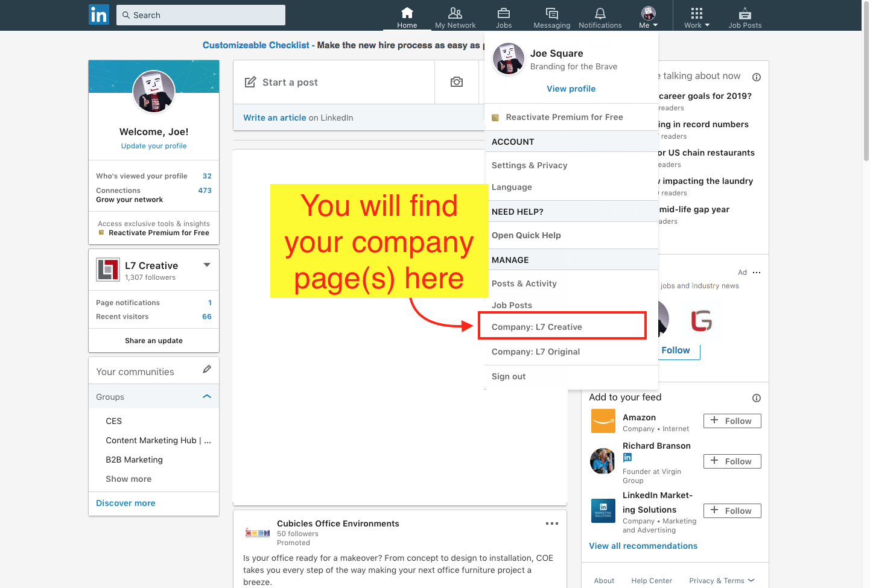Click the Start a post edit icon
870x588 pixels.
point(250,82)
